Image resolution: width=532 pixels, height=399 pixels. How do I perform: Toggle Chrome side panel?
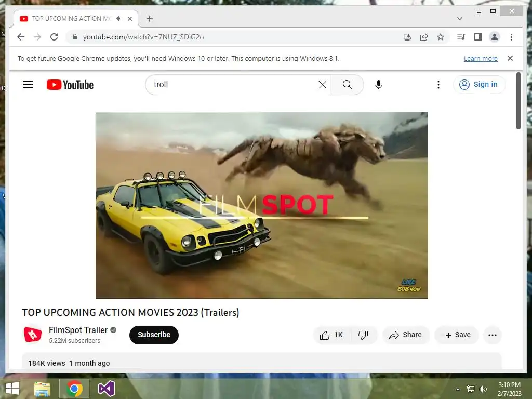click(x=478, y=37)
